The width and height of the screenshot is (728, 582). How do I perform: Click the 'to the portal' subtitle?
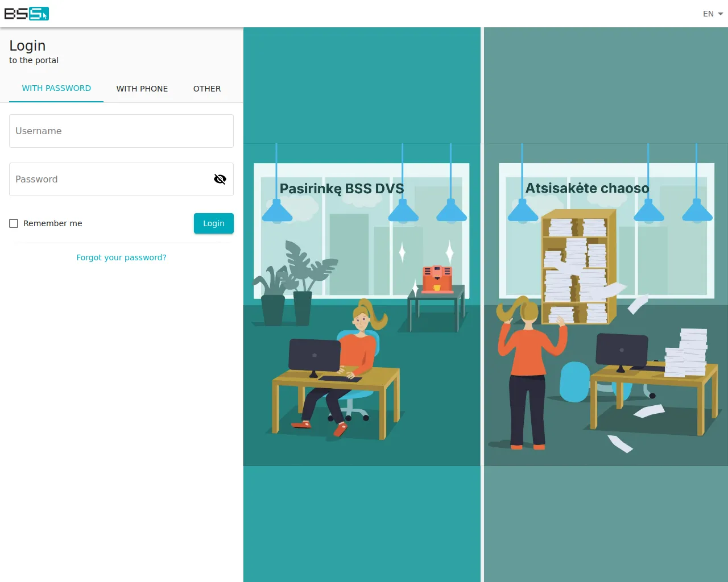click(34, 60)
